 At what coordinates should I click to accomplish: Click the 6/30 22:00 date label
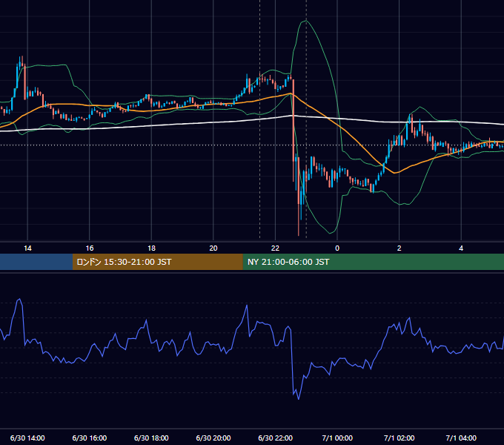(x=276, y=438)
